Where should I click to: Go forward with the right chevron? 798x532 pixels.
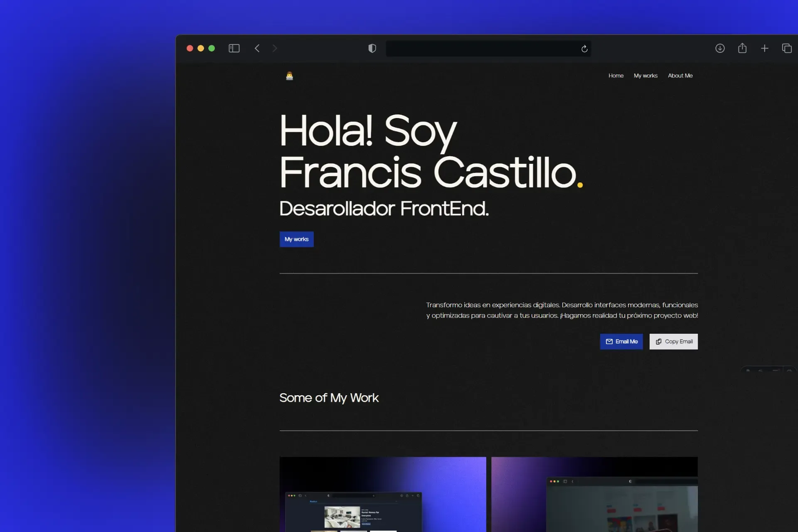tap(274, 48)
